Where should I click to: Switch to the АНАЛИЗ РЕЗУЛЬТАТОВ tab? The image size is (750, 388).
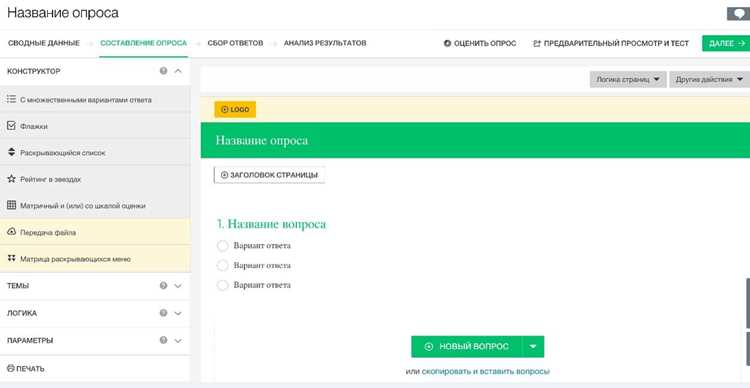click(325, 43)
